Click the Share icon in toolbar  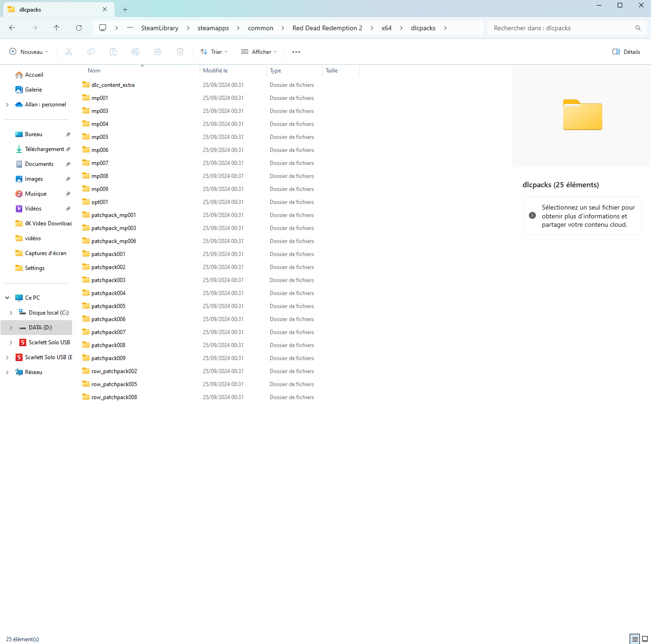pos(158,52)
